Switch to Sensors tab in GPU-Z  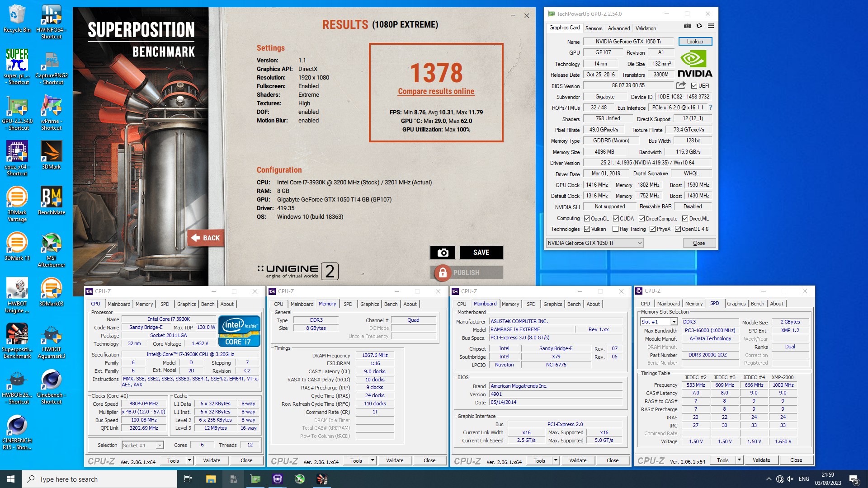[594, 28]
